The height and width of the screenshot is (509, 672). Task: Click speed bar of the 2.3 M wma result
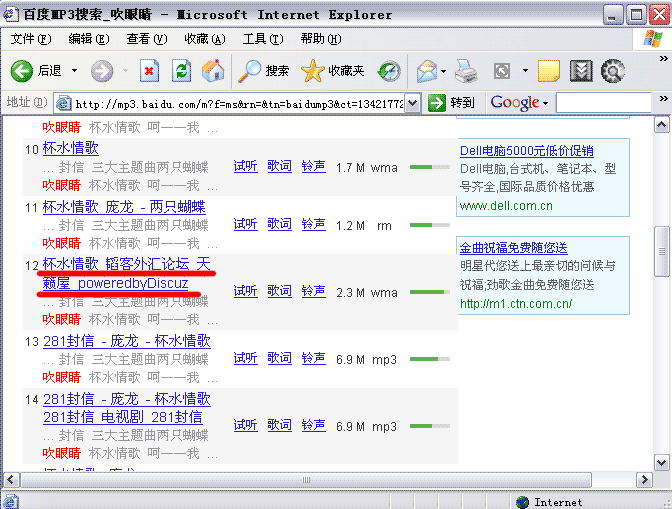[x=430, y=292]
